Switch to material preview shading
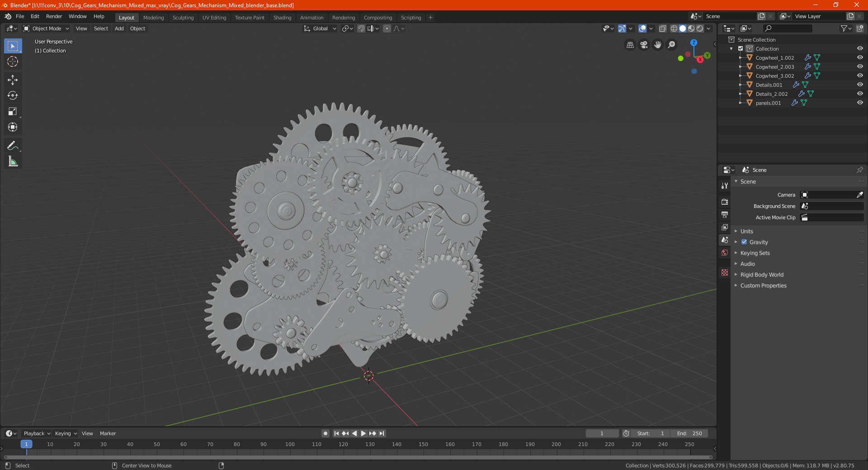This screenshot has width=868, height=470. tap(691, 28)
